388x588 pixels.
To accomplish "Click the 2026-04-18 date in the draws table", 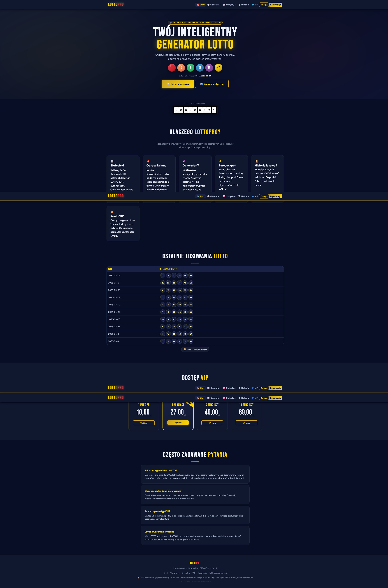I will 114,341.
